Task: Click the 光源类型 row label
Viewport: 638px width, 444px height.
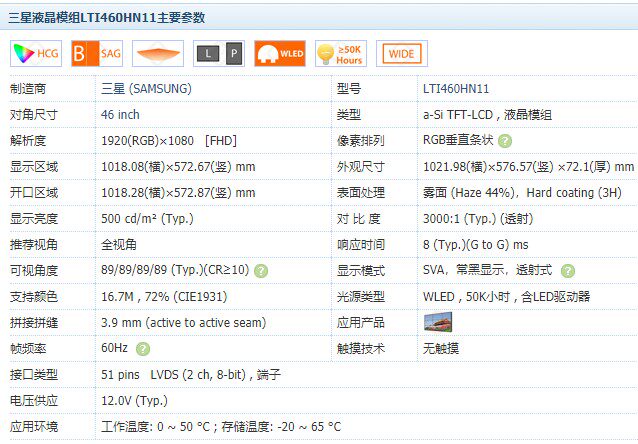Action: [361, 297]
